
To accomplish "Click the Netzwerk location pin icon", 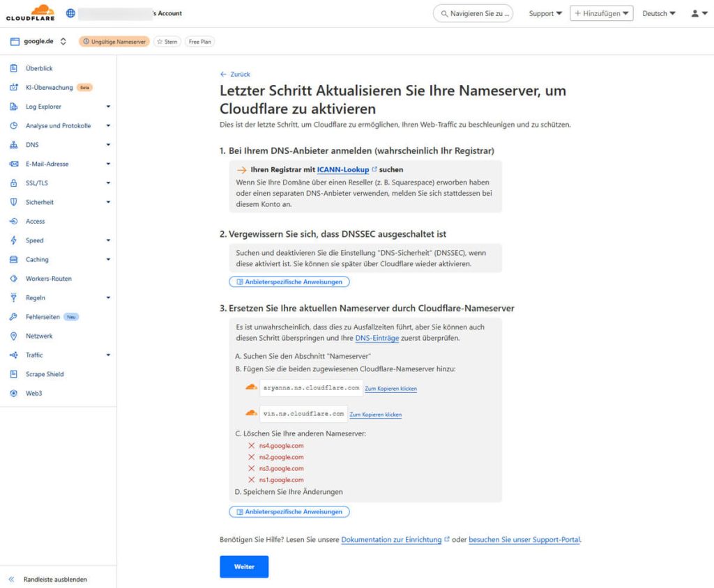I will click(x=14, y=336).
